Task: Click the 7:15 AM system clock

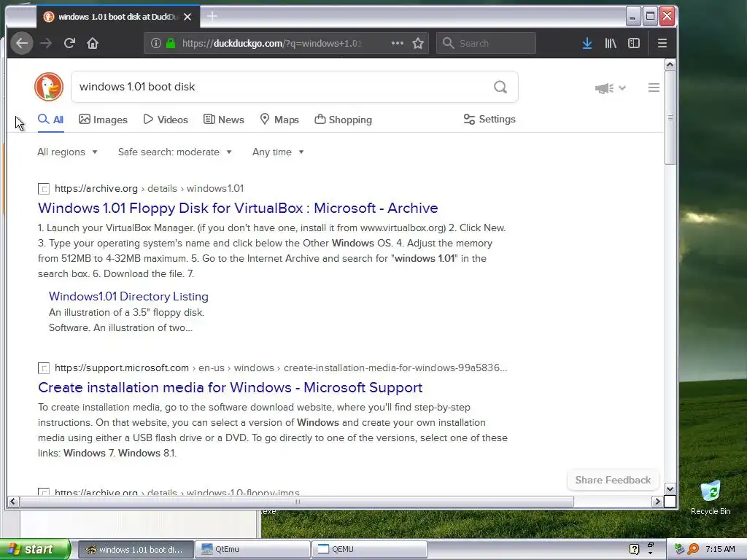Action: [x=720, y=549]
